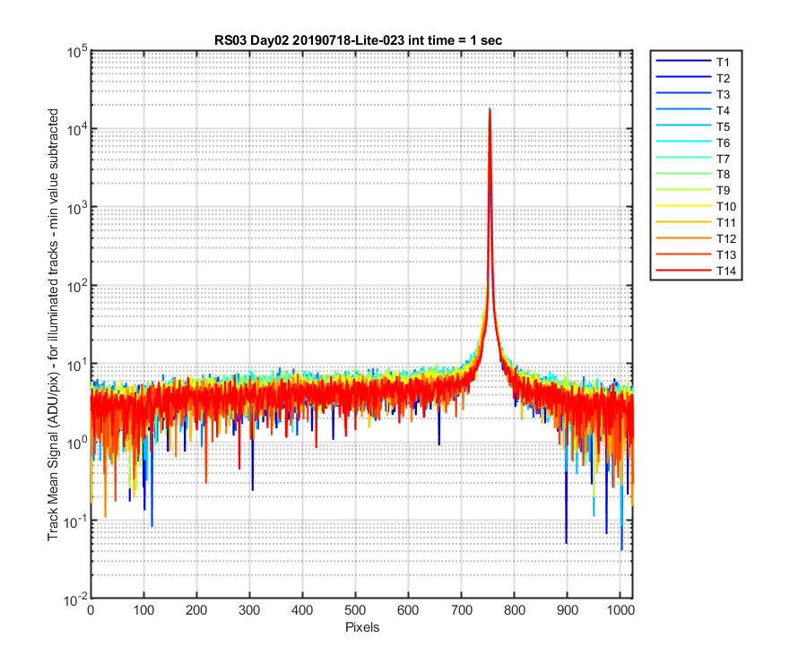Click the T12 legend label
This screenshot has height=672, width=807.
(726, 238)
